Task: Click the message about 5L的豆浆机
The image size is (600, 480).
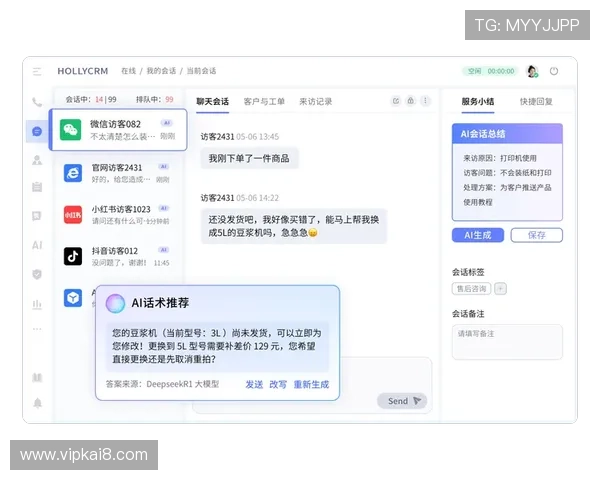Action: 293,226
